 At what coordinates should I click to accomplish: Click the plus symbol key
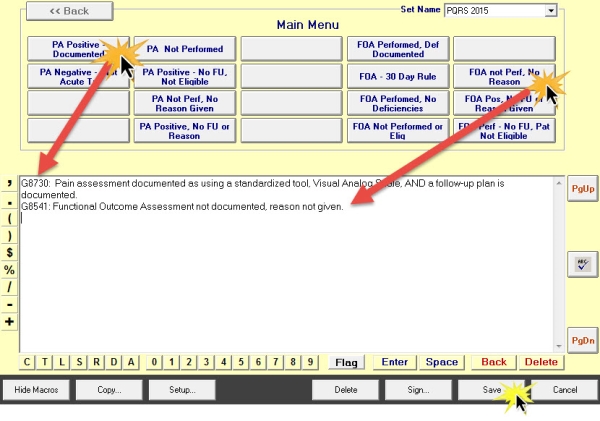(9, 321)
